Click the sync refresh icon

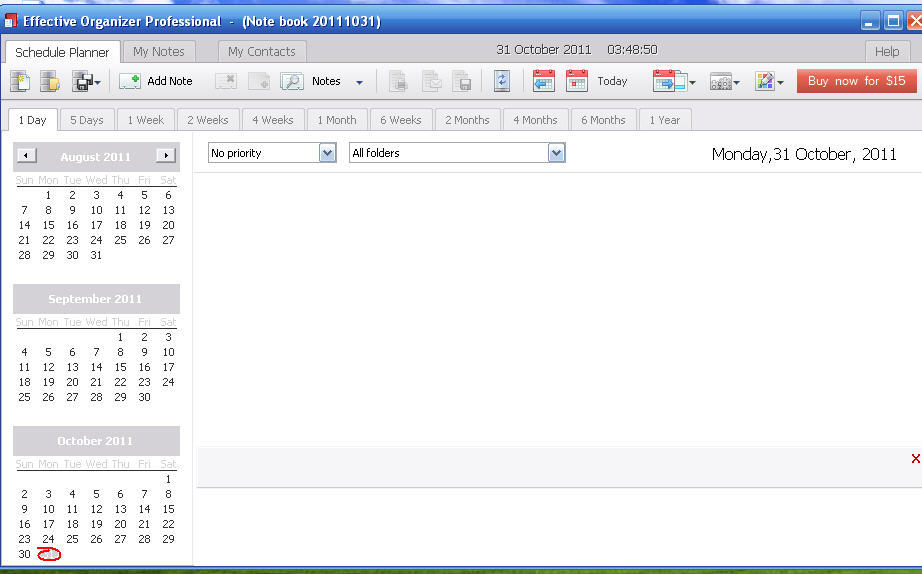pyautogui.click(x=502, y=81)
